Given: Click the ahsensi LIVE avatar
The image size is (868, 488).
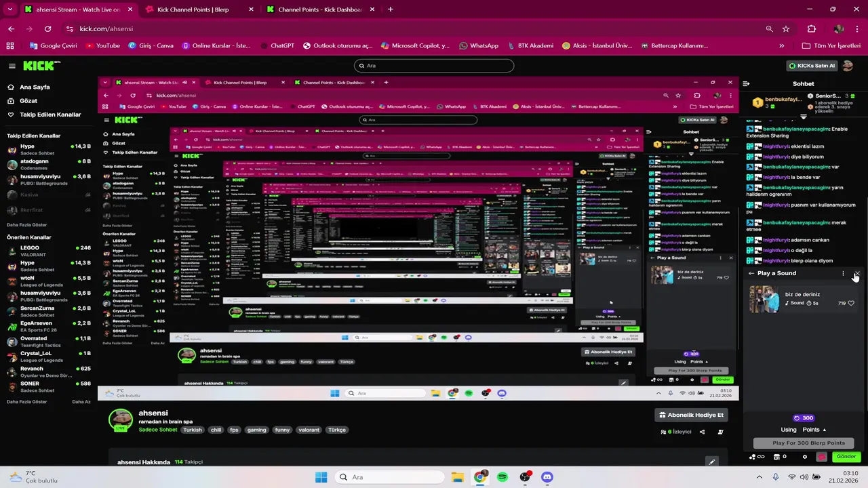Looking at the screenshot, I should click(121, 420).
